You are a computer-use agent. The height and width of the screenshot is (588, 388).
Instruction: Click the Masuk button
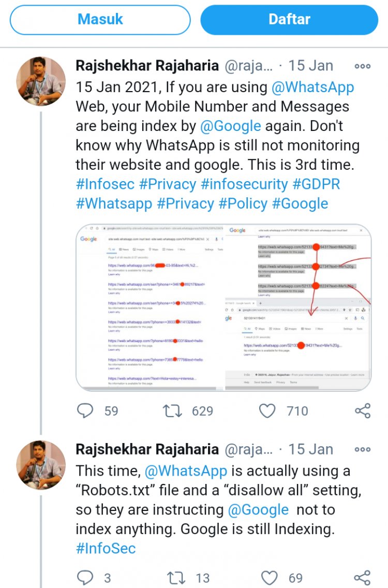pos(100,20)
